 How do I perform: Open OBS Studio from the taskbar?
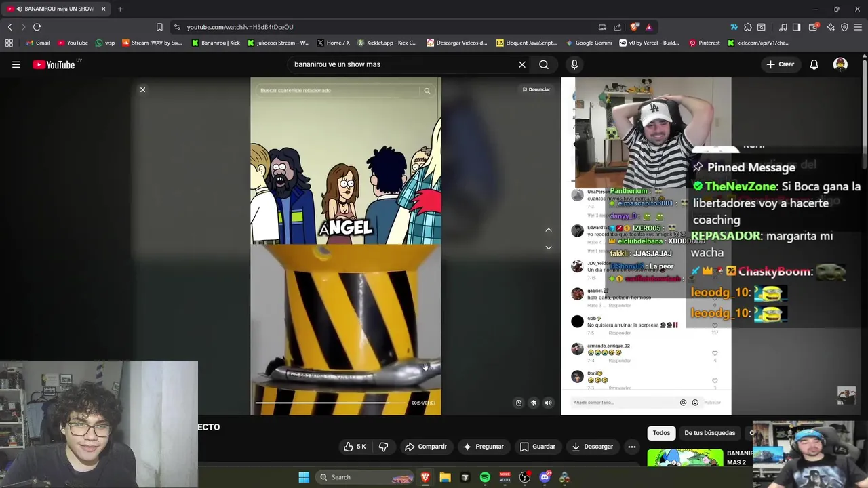525,477
